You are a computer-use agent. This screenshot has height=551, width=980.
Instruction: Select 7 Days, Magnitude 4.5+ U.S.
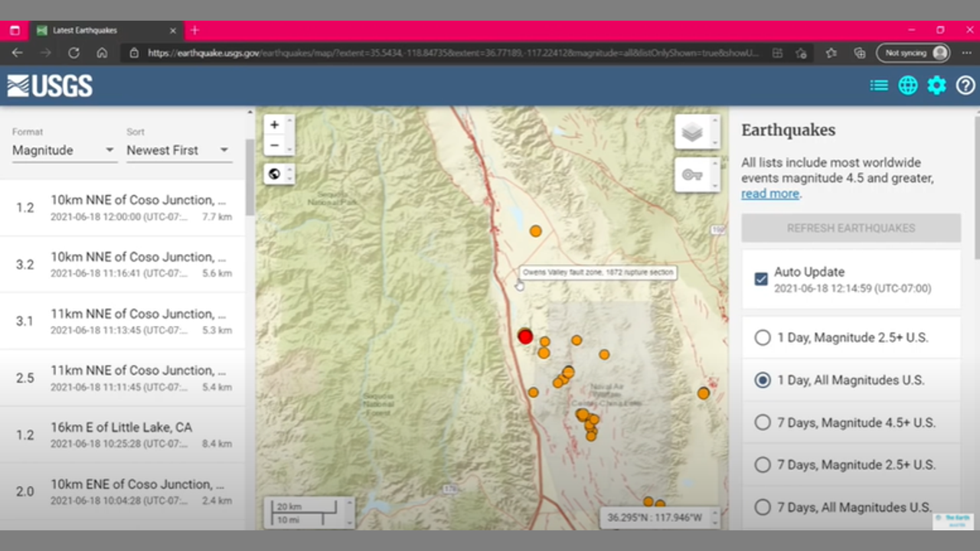click(x=763, y=422)
